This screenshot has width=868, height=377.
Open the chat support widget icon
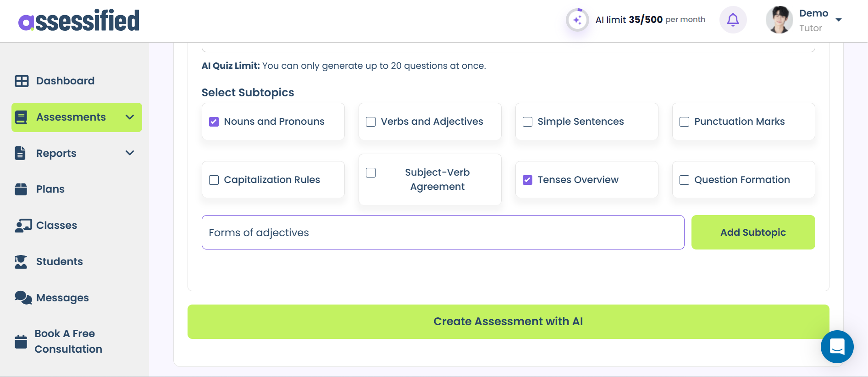coord(837,347)
